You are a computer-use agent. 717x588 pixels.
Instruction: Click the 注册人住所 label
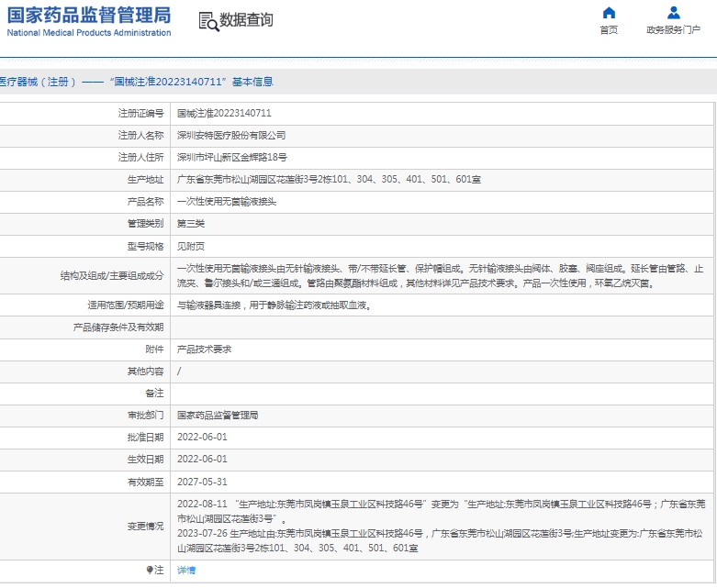(x=140, y=157)
